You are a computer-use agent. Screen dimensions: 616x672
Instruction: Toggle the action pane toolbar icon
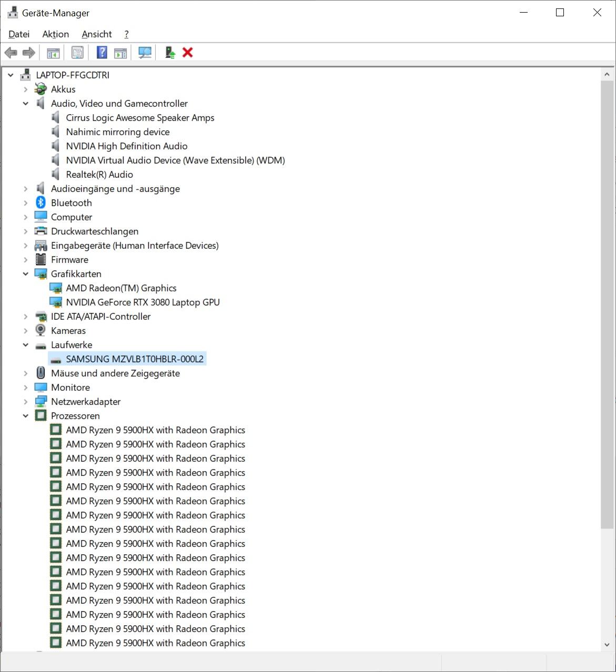tap(120, 53)
